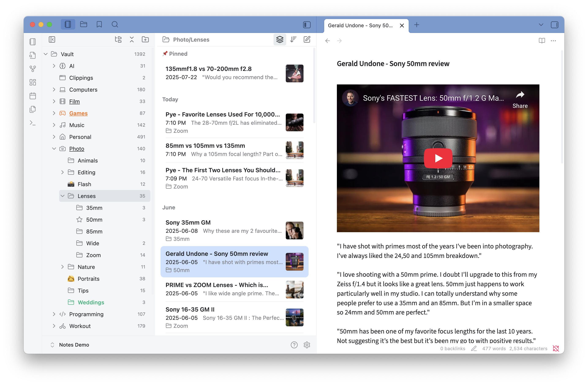Toggle reading view book icon
The height and width of the screenshot is (385, 588).
[x=542, y=41]
